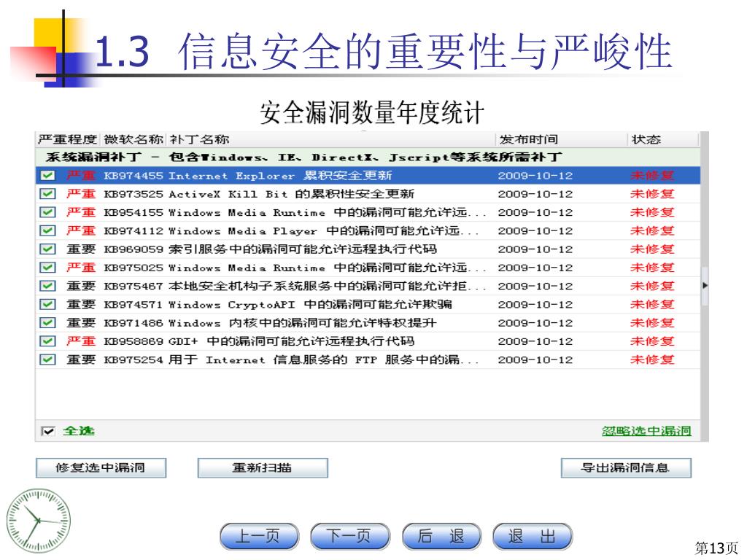Click 未修复 status in KB975254 row

[x=652, y=359]
